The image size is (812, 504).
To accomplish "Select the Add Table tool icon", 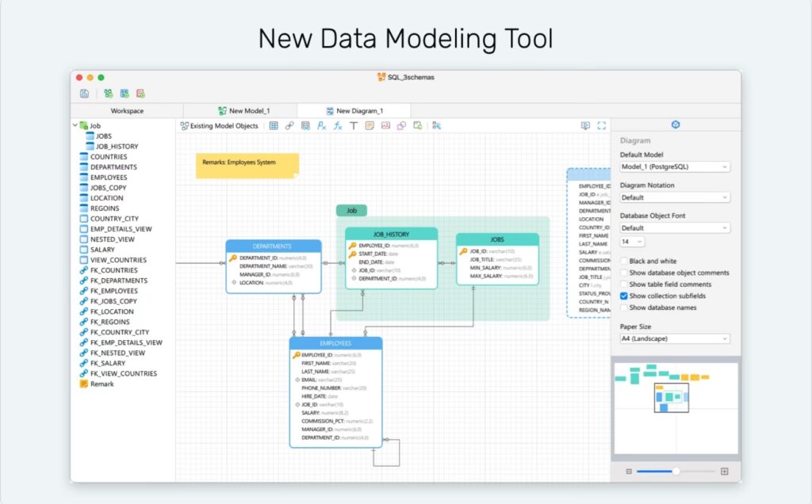I will pyautogui.click(x=274, y=126).
